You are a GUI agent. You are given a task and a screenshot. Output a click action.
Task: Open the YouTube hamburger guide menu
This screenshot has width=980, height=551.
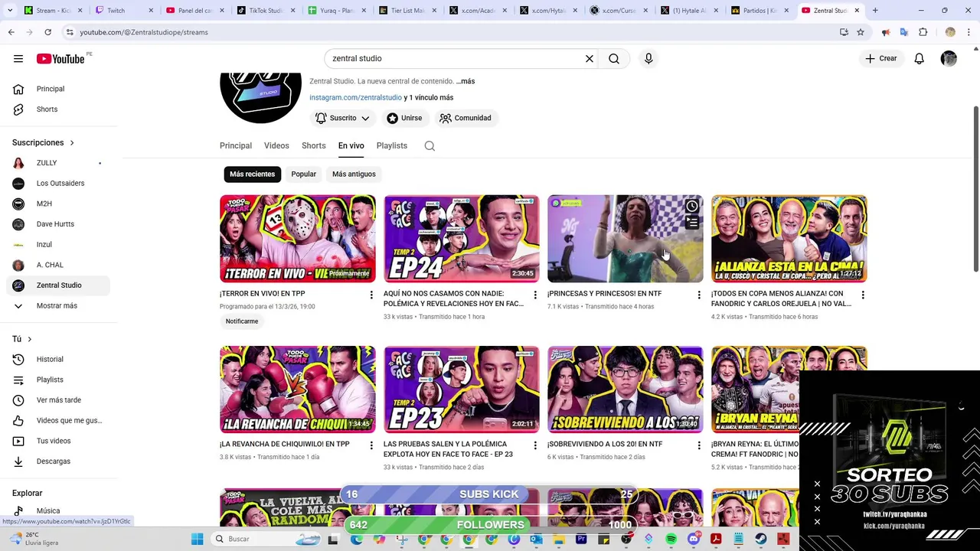click(18, 59)
